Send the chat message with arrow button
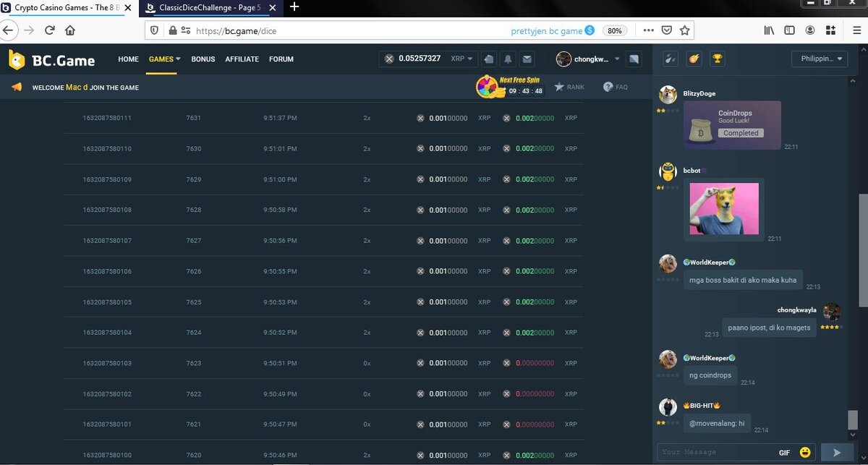868x465 pixels. tap(837, 452)
